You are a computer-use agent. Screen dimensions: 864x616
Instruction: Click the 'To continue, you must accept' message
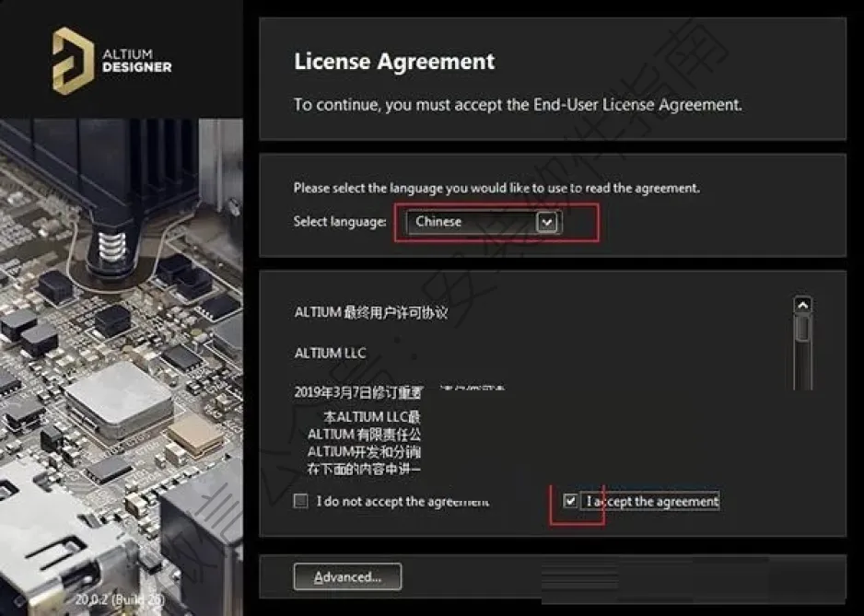click(518, 105)
